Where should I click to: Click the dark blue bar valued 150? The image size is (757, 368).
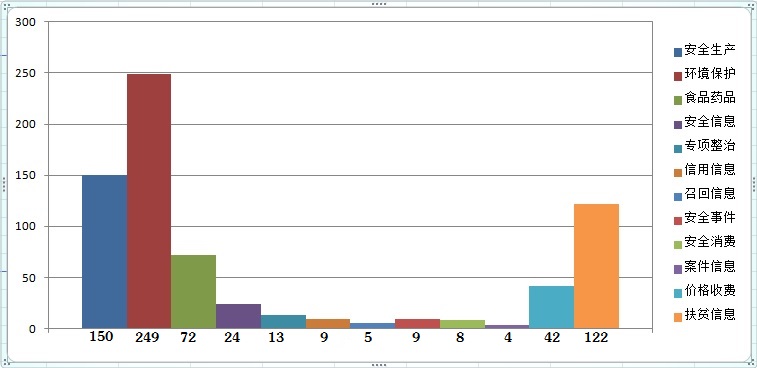(x=104, y=252)
